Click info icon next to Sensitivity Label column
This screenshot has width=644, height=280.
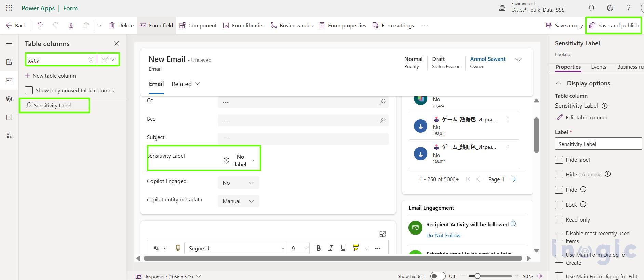[604, 106]
